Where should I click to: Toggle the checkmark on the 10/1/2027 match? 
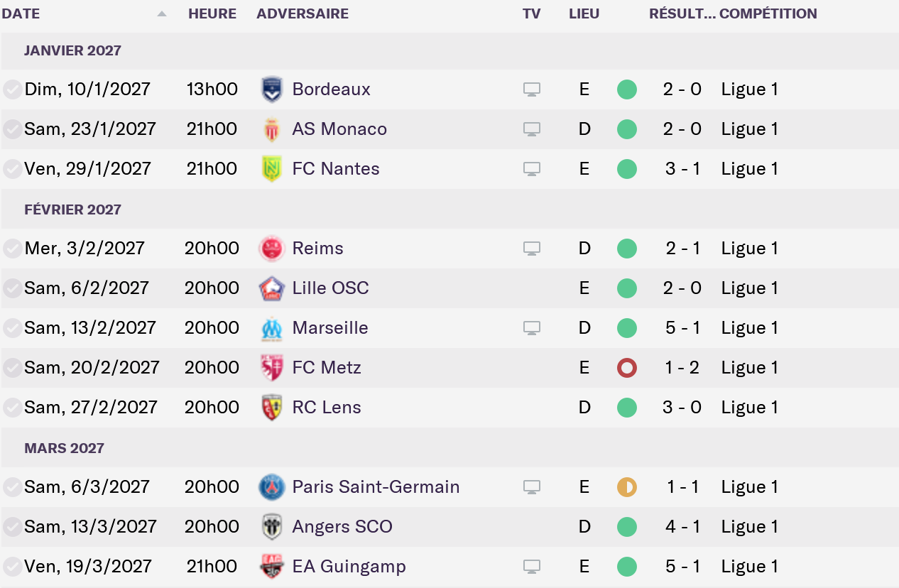click(x=12, y=89)
